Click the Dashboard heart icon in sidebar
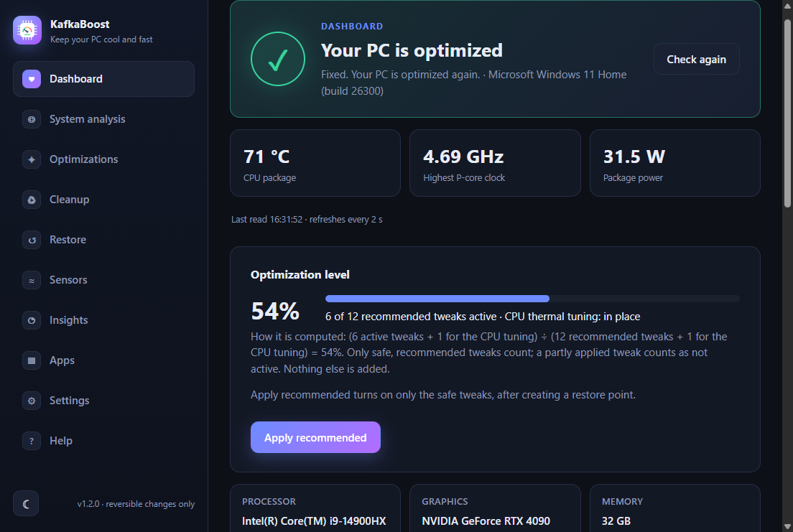This screenshot has height=532, width=793. point(32,79)
